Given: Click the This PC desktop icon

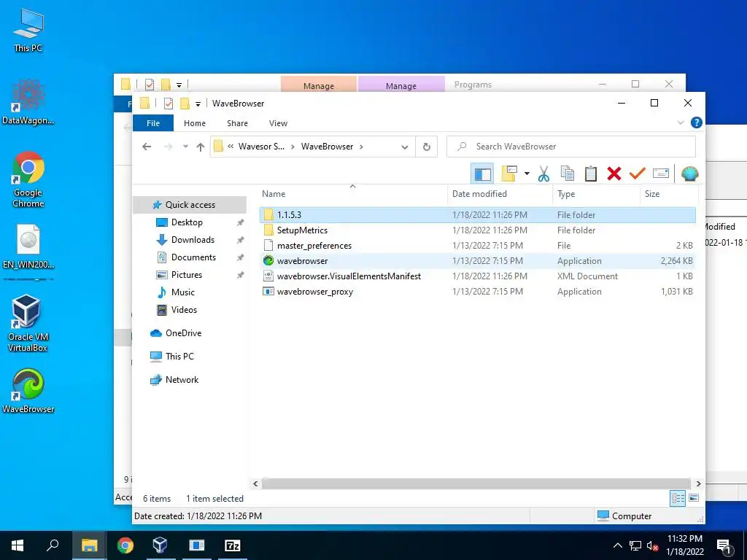Looking at the screenshot, I should click(28, 29).
